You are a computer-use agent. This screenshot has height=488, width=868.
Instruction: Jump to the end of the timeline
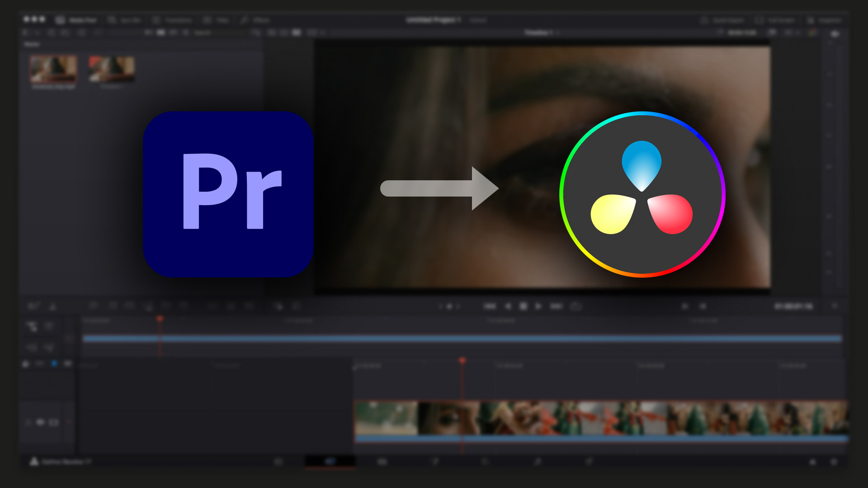tap(557, 306)
